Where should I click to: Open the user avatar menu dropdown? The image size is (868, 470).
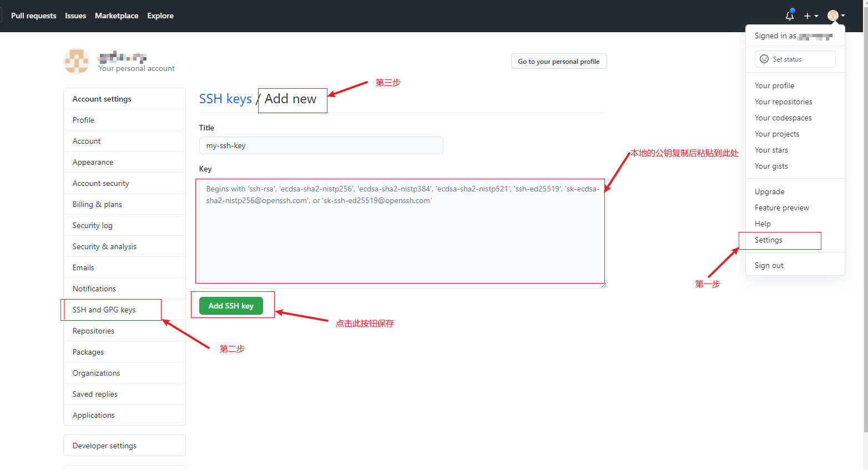click(x=836, y=16)
